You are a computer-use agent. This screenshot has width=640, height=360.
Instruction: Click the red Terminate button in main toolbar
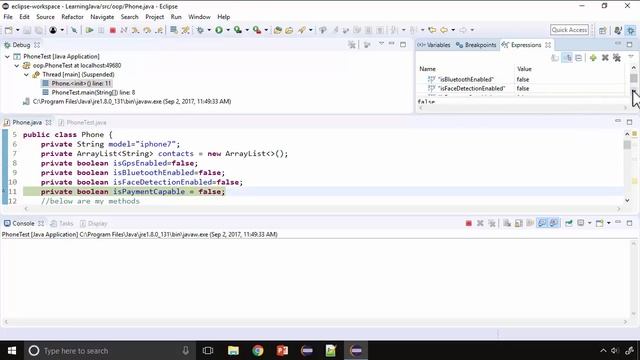pos(113,30)
